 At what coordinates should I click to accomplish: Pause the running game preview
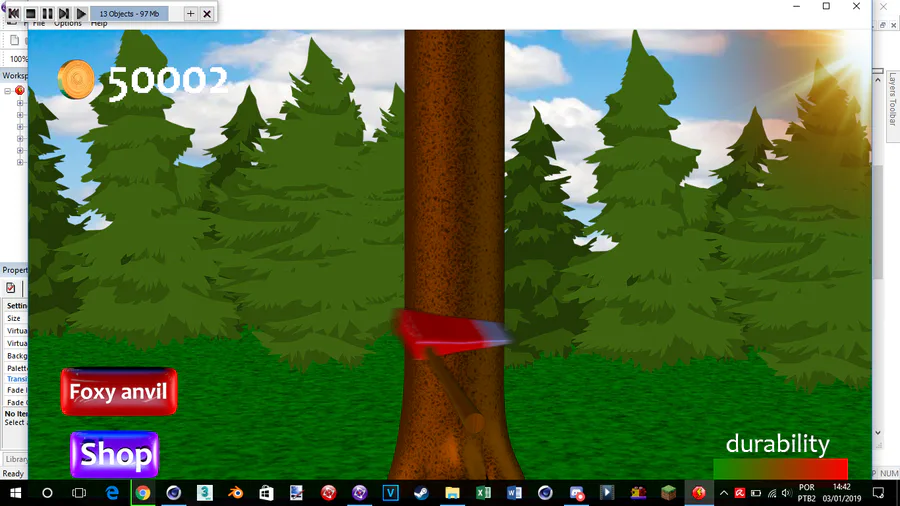pyautogui.click(x=47, y=13)
